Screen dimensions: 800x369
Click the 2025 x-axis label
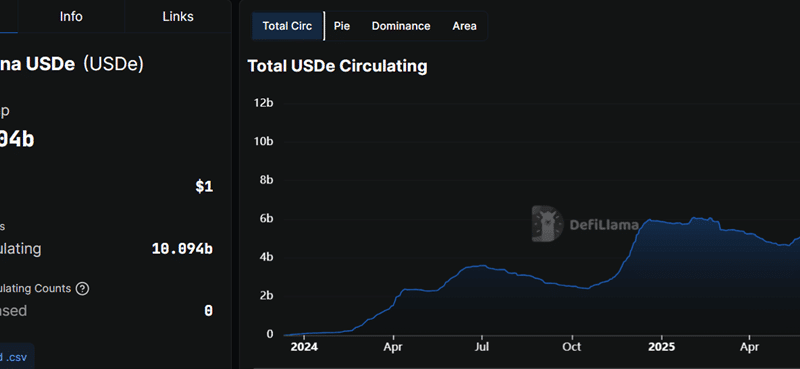pyautogui.click(x=662, y=348)
